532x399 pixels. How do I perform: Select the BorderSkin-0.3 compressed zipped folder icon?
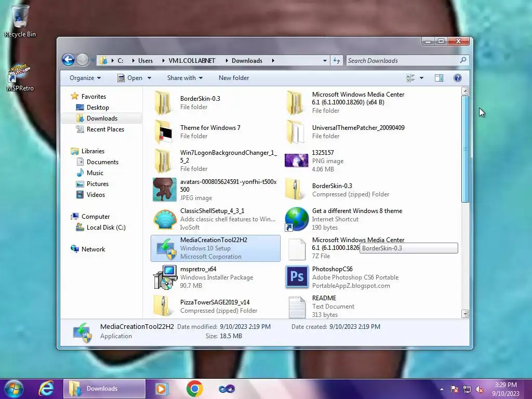pyautogui.click(x=294, y=190)
